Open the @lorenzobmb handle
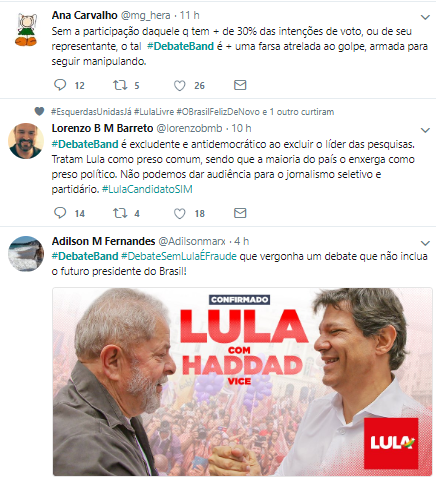The height and width of the screenshot is (483, 436). [x=189, y=128]
